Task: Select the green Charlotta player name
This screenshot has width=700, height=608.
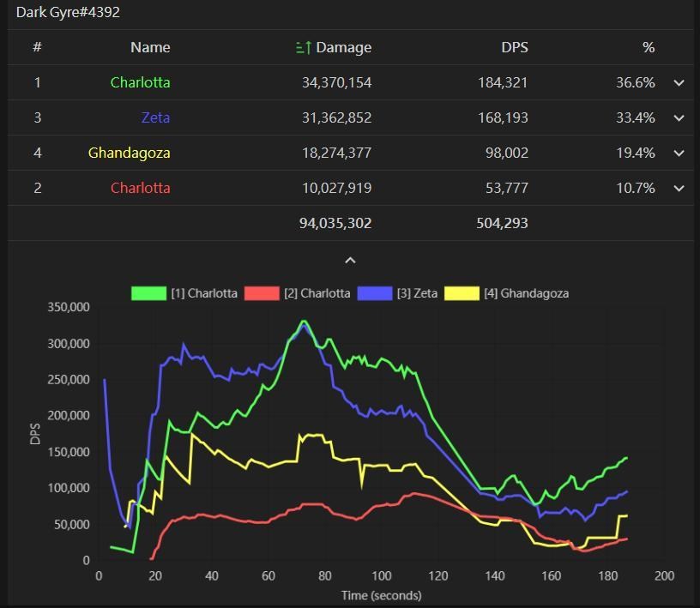Action: 140,83
